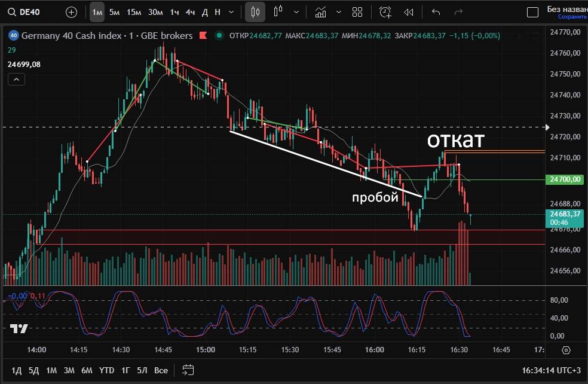Undo the last chart action

click(x=436, y=12)
